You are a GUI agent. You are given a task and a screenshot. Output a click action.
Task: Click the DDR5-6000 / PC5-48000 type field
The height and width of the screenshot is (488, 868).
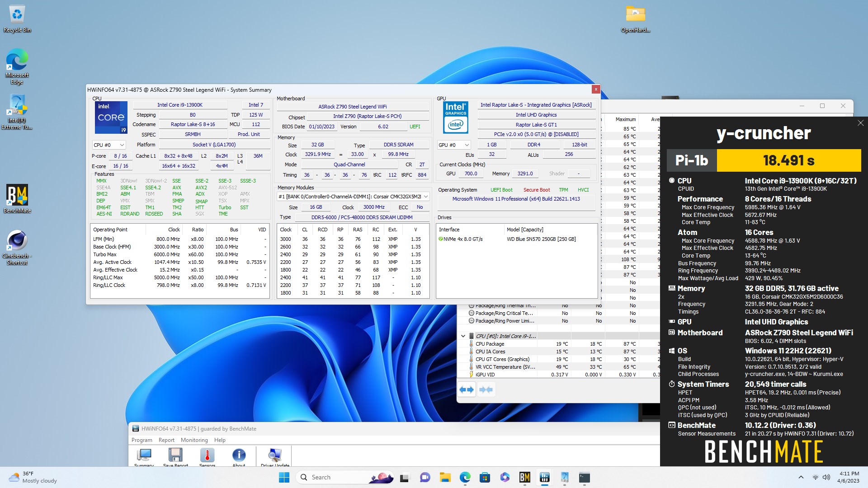pyautogui.click(x=362, y=217)
